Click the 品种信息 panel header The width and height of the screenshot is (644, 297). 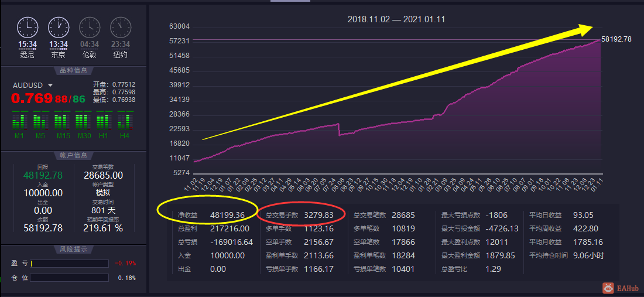click(74, 70)
